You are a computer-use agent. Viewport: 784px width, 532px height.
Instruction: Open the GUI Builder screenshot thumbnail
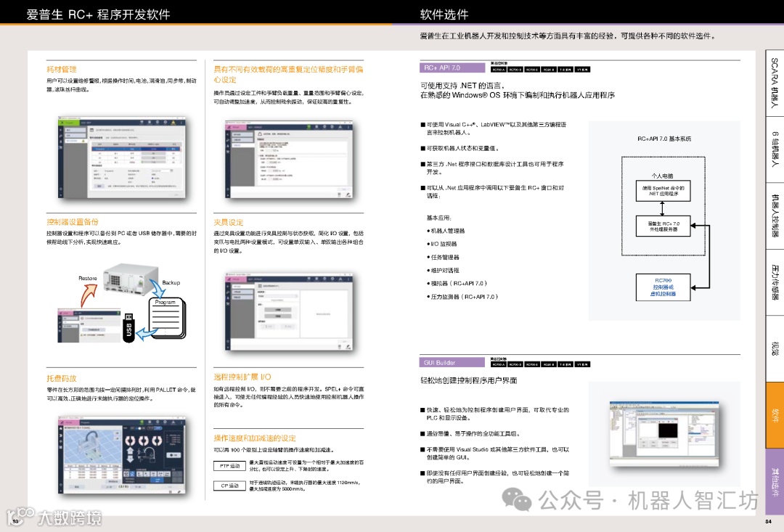[x=664, y=433]
